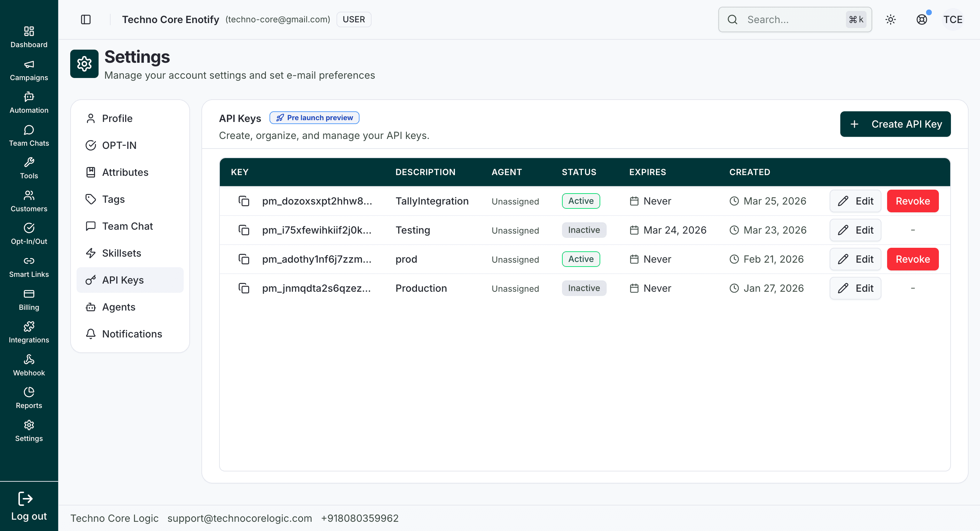The height and width of the screenshot is (531, 980).
Task: Click the techno-core@gmail.com header text
Action: [x=278, y=19]
